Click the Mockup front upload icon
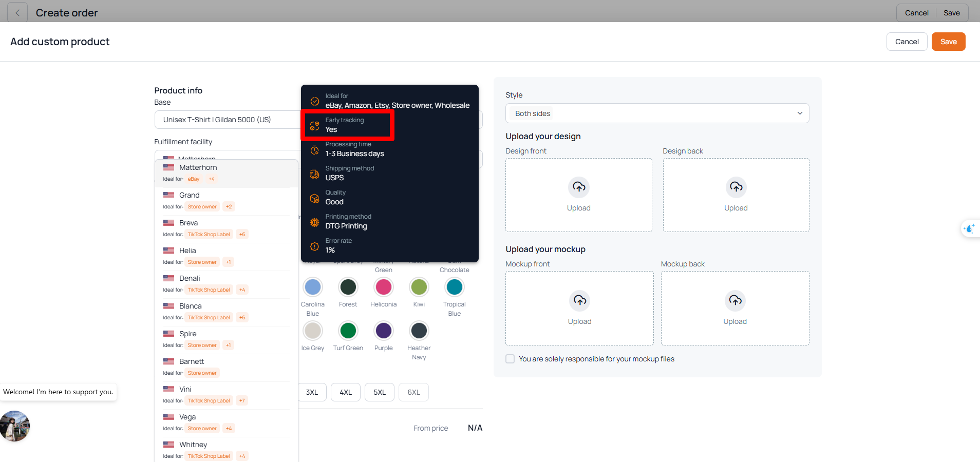 [x=580, y=300]
